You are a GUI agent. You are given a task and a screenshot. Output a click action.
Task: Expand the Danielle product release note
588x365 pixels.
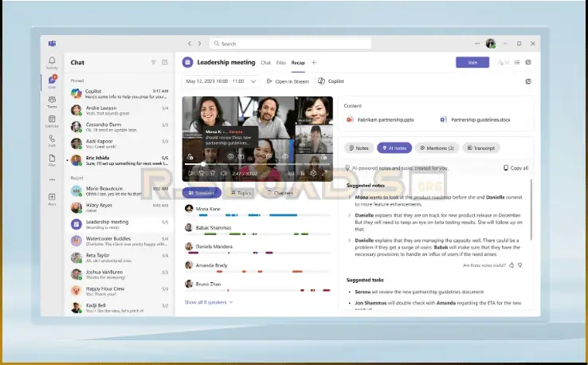point(350,215)
